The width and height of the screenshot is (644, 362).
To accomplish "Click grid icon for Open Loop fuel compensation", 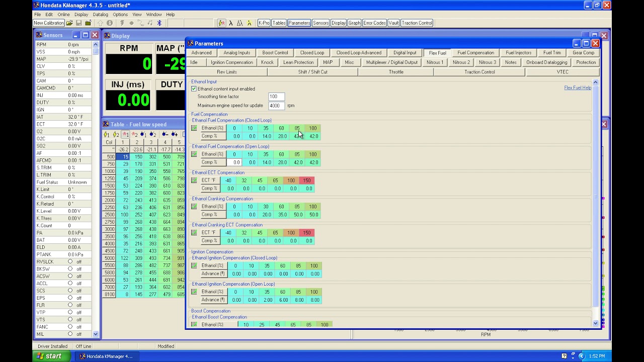I will click(194, 154).
